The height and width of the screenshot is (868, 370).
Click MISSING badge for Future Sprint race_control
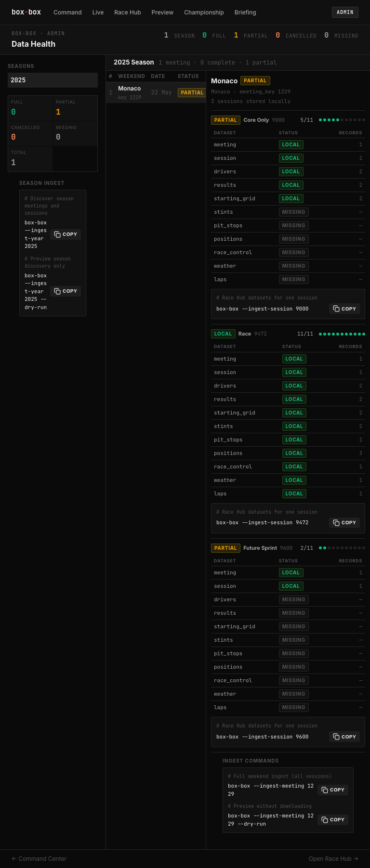(294, 680)
